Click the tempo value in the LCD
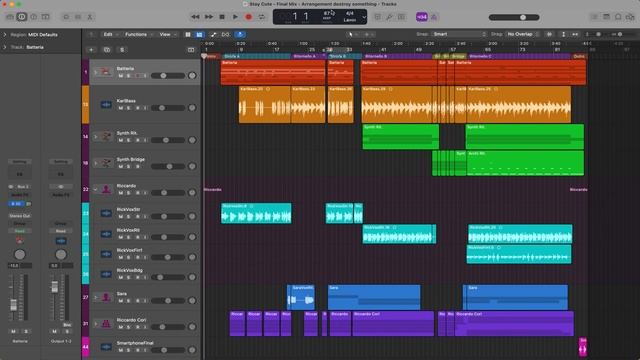This screenshot has height=360, width=640. click(327, 13)
